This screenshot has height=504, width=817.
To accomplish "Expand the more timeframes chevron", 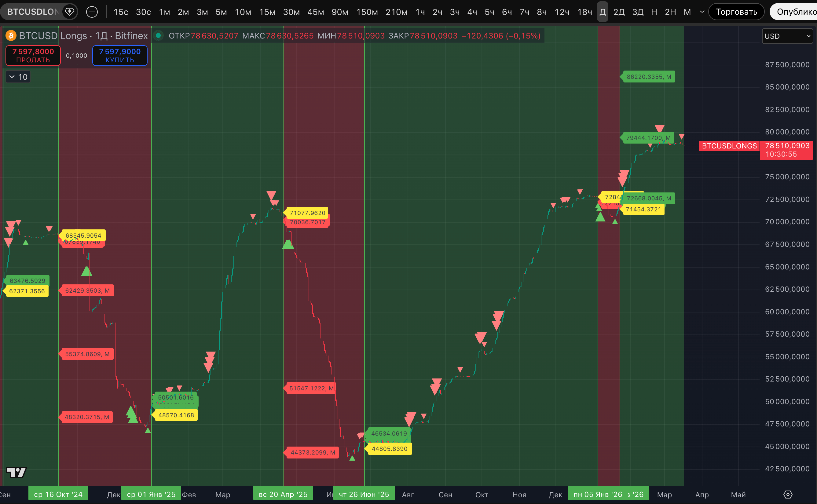I will coord(702,12).
